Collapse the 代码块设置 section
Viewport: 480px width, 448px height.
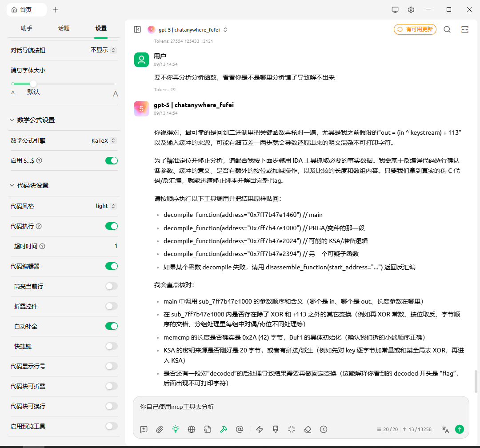pyautogui.click(x=12, y=185)
